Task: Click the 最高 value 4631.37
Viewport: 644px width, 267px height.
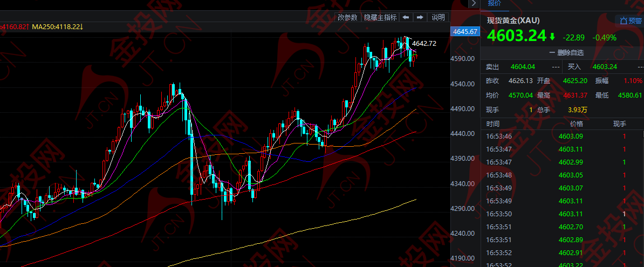Action: click(x=575, y=95)
